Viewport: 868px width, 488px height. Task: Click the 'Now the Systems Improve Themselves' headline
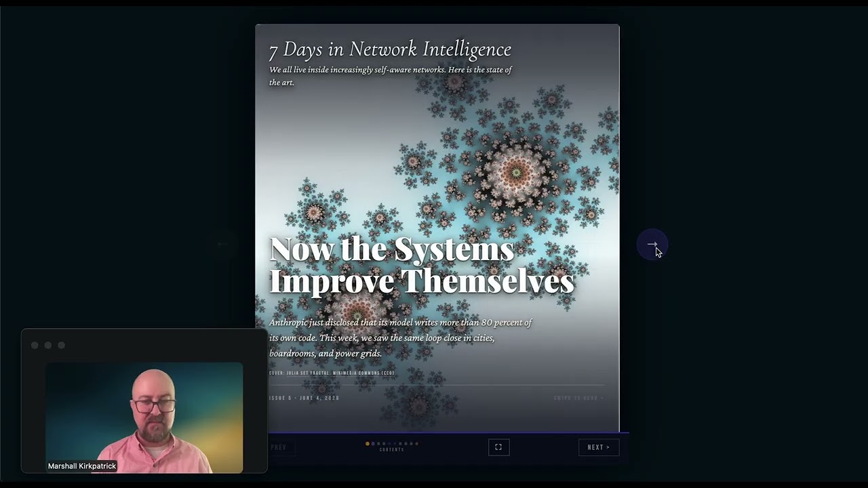(x=422, y=265)
